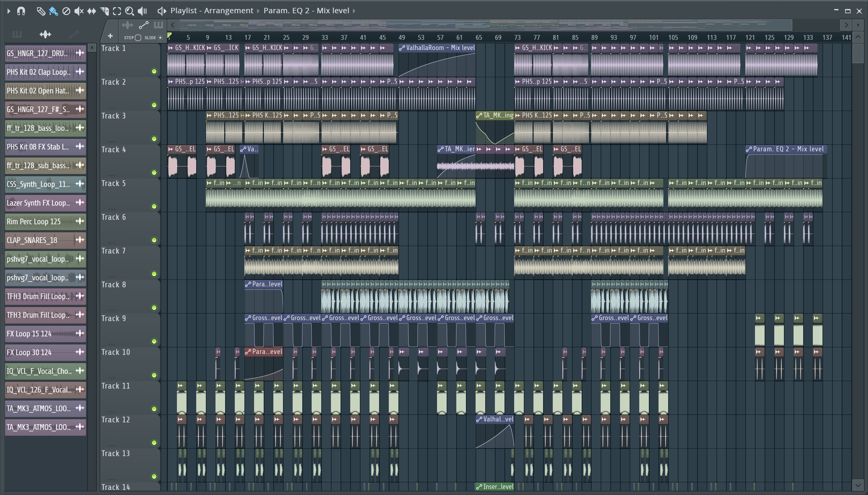Select the Playback scrub tool
Image resolution: width=868 pixels, height=495 pixels.
coord(142,11)
